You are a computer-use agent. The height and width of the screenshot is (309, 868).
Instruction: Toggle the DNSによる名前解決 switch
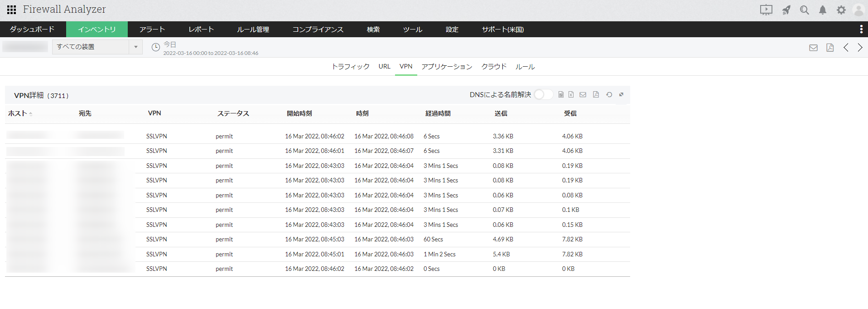click(x=543, y=94)
